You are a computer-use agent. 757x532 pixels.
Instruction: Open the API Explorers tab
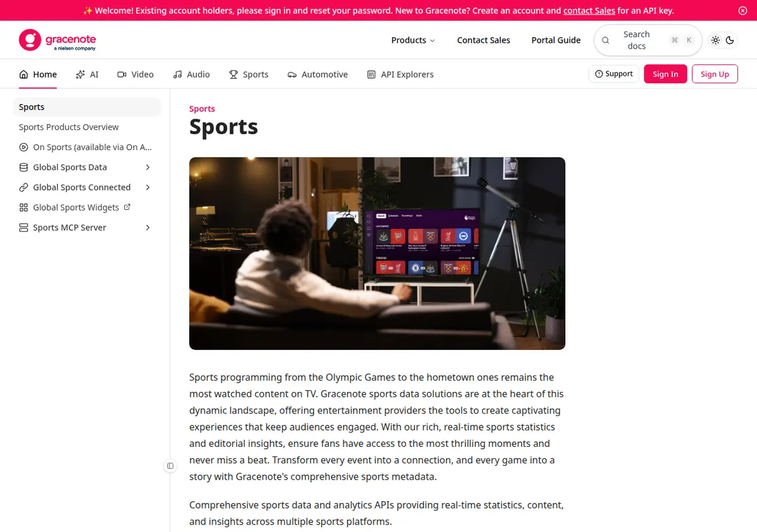point(400,74)
